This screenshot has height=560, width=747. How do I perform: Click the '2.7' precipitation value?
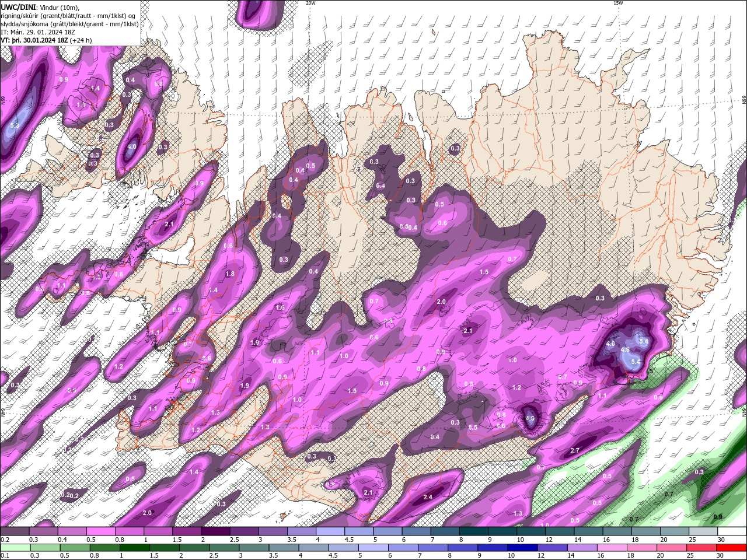(575, 450)
